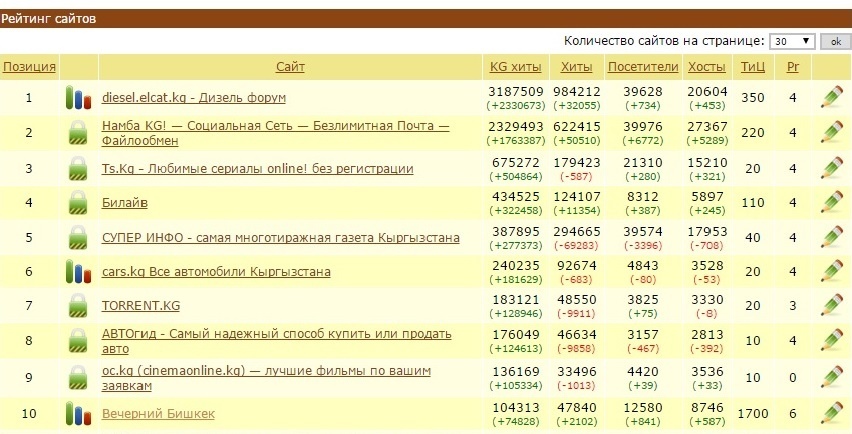Click the pencil edit icon for diesel.elcat.kg
This screenshot has height=434, width=852.
tap(832, 98)
